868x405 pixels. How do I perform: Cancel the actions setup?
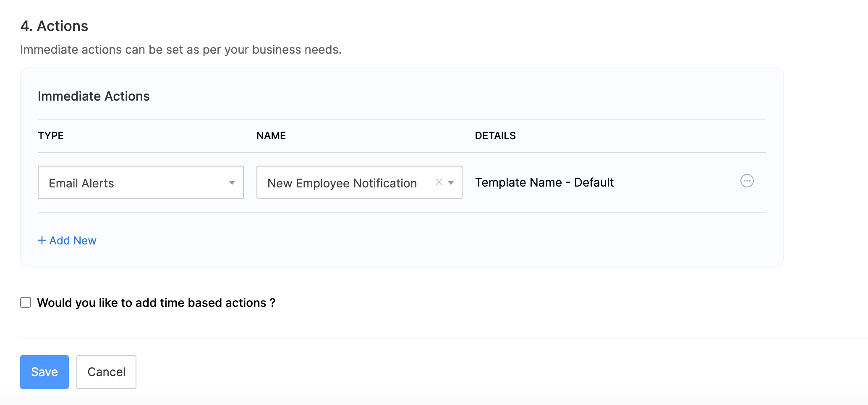106,372
